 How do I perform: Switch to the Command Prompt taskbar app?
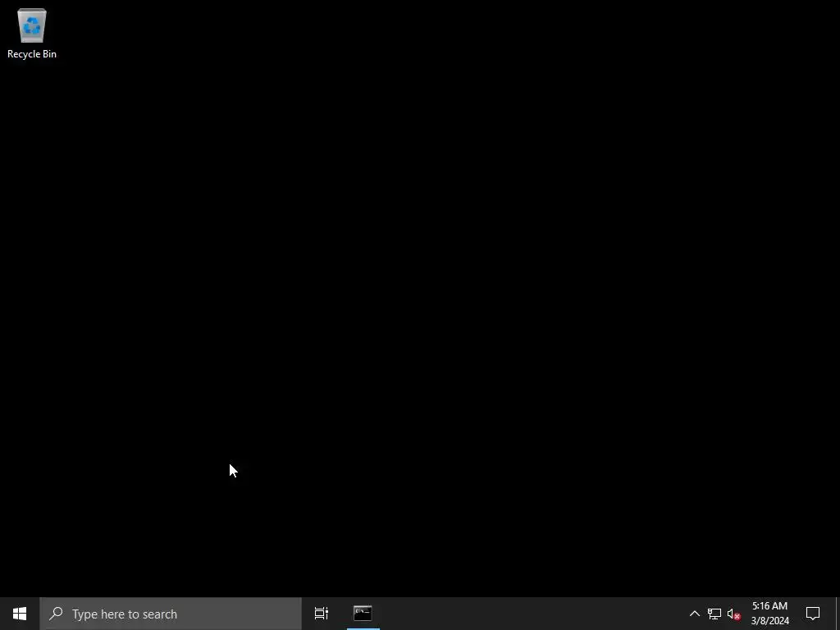363,614
